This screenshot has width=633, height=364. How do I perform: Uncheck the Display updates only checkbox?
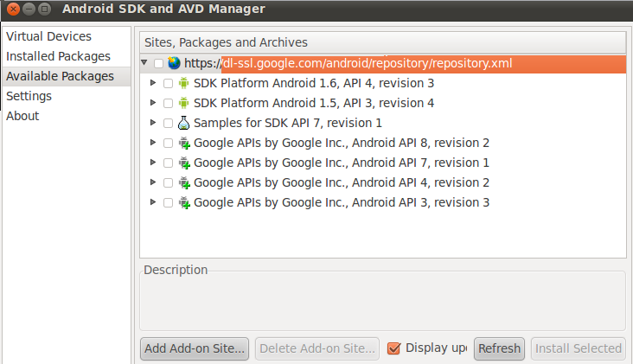point(393,348)
